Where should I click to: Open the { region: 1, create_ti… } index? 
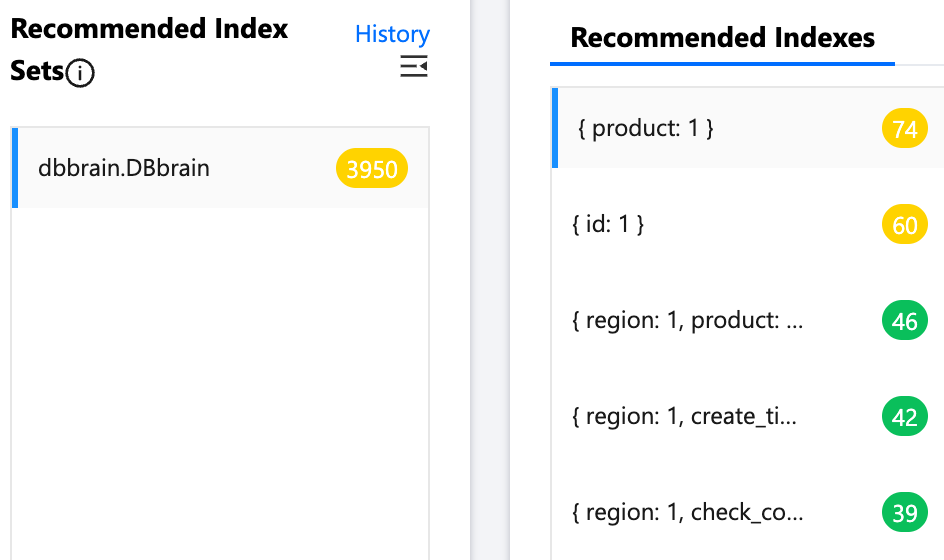point(685,416)
